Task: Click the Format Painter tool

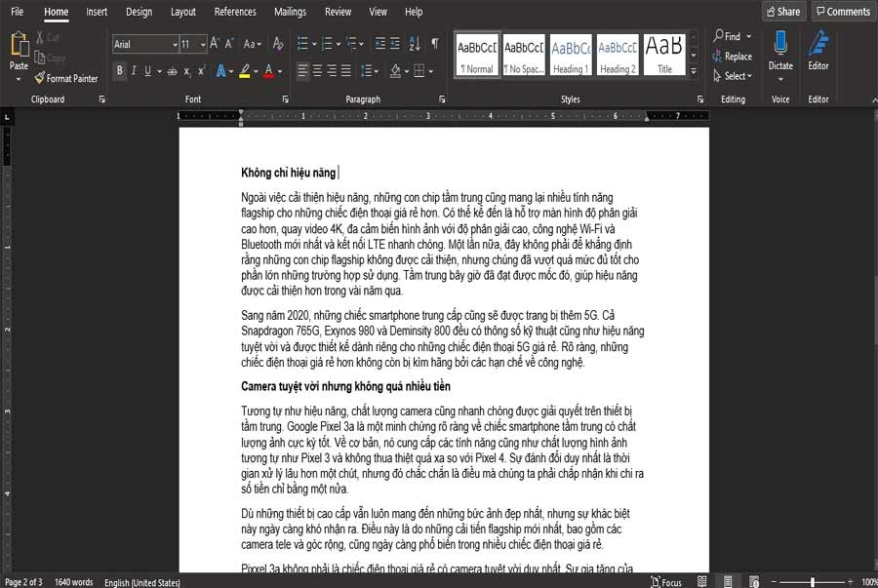Action: pyautogui.click(x=66, y=78)
